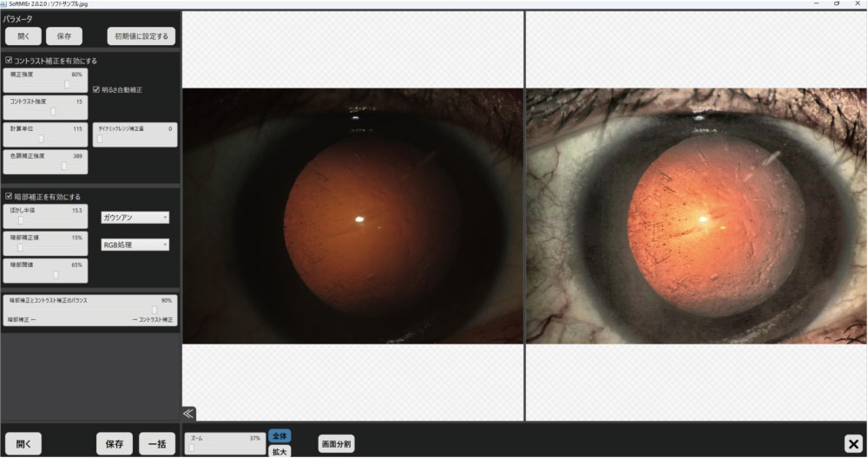Click the X close icon at bottom right

853,443
